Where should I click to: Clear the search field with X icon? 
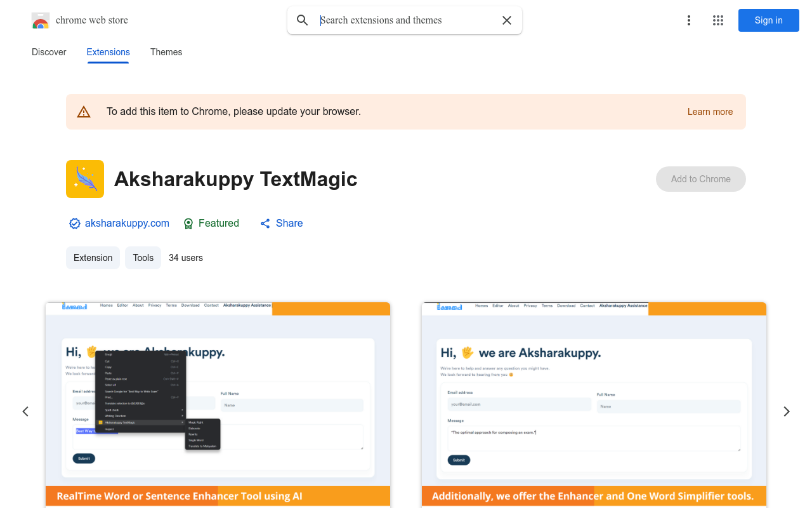pyautogui.click(x=507, y=20)
